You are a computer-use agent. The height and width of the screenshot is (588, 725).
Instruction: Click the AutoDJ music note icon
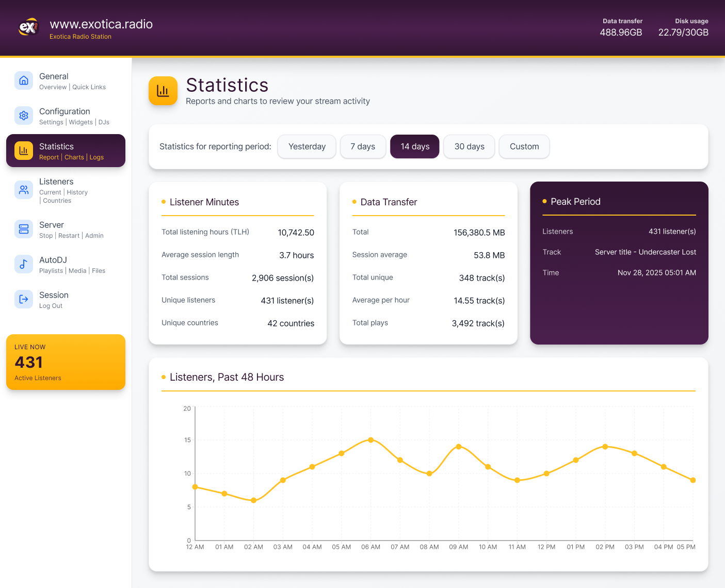point(24,264)
